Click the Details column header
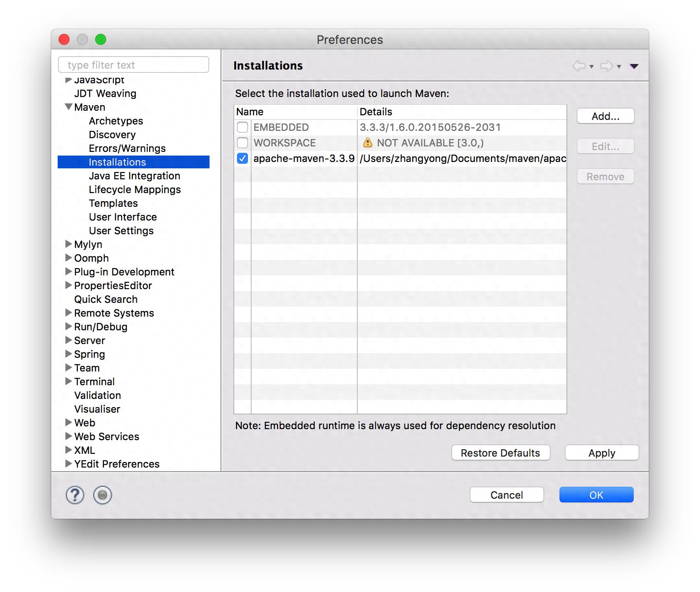 click(x=462, y=112)
